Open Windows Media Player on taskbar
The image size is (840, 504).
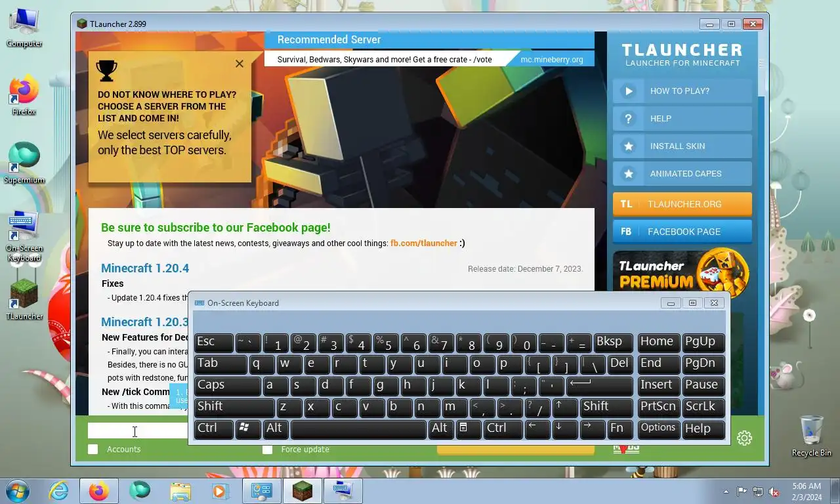[x=220, y=491]
